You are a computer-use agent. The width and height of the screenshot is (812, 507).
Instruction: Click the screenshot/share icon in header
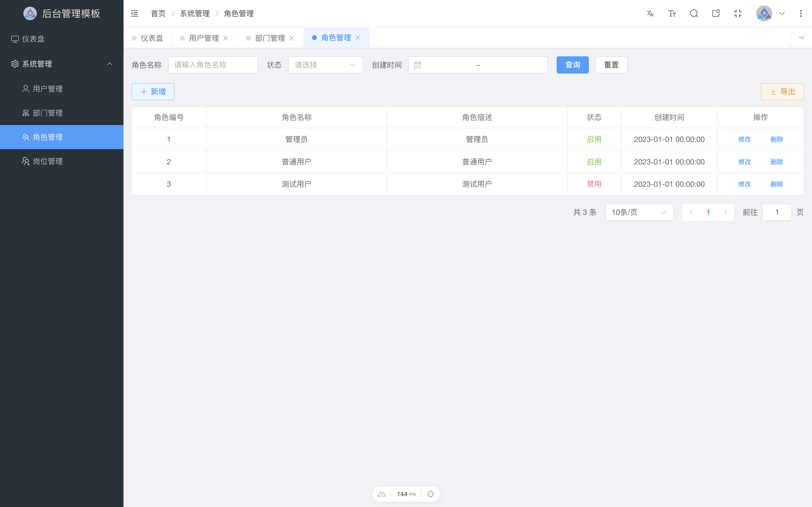point(716,13)
